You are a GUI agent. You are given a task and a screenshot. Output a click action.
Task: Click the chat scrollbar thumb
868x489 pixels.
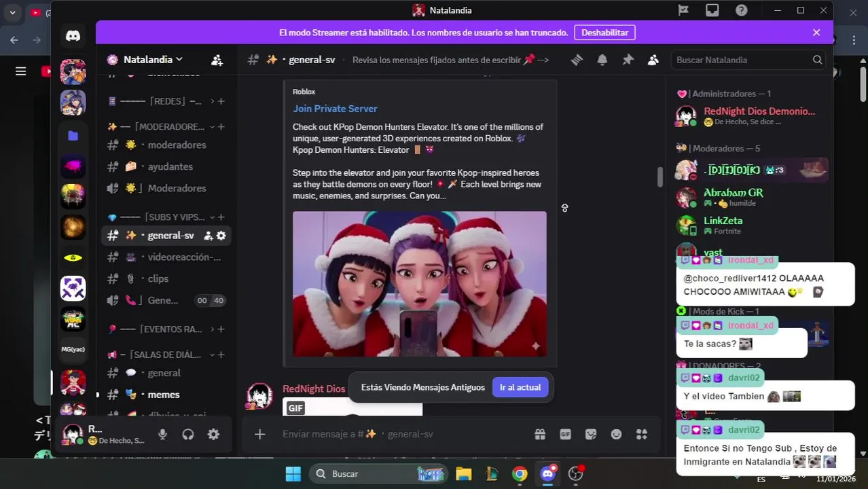click(x=659, y=177)
